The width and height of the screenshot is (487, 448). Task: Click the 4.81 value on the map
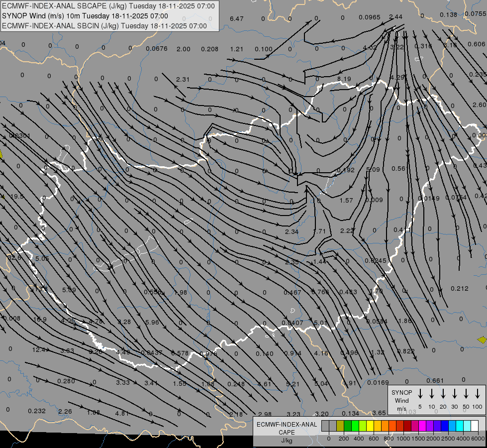122,414
